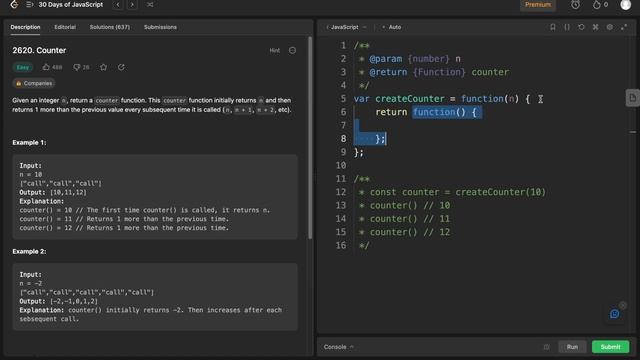Expand the Console panel
Image resolution: width=640 pixels, height=360 pixels.
pyautogui.click(x=339, y=347)
